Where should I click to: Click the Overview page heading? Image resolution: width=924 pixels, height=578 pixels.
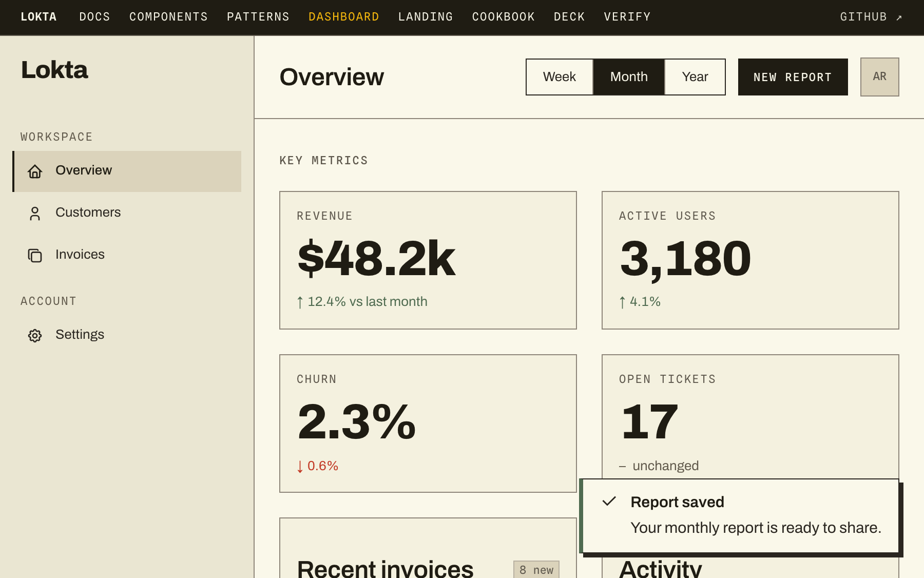332,77
